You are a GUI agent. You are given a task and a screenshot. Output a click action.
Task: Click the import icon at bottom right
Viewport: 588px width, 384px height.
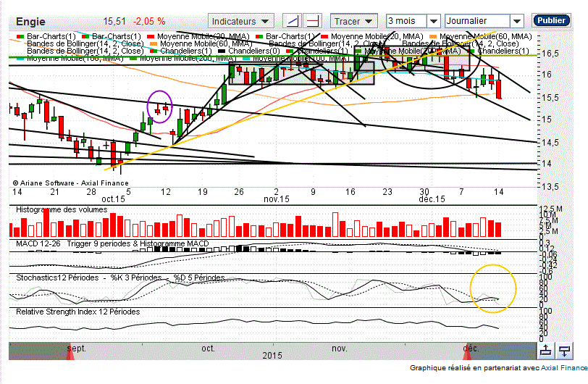click(545, 351)
